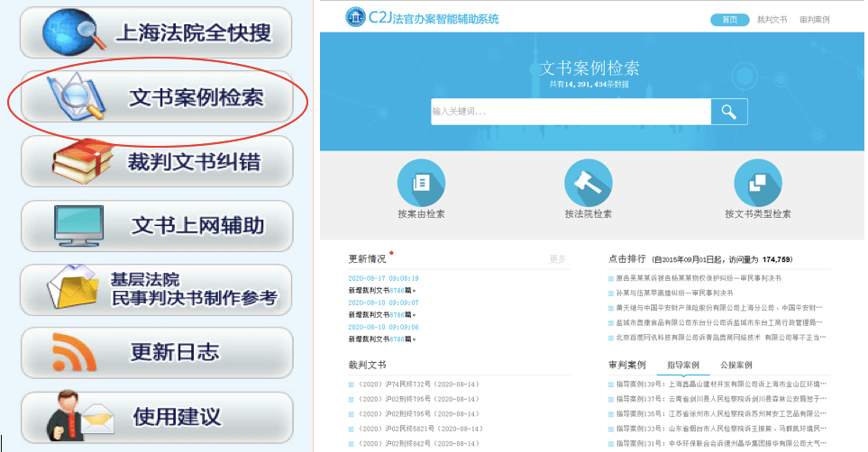
Task: Open 指导案例135号 entry
Action: coord(721,414)
